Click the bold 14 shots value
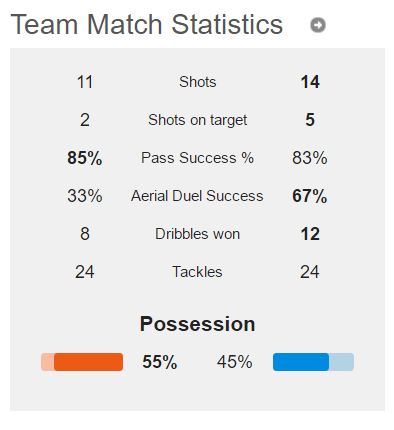Screen dimensions: 394x430 310,82
